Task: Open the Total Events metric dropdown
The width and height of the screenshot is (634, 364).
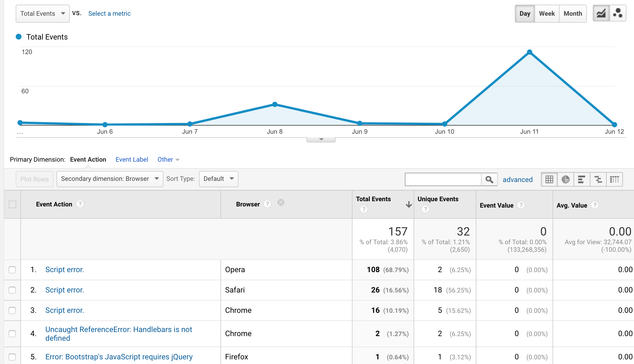Action: click(42, 14)
